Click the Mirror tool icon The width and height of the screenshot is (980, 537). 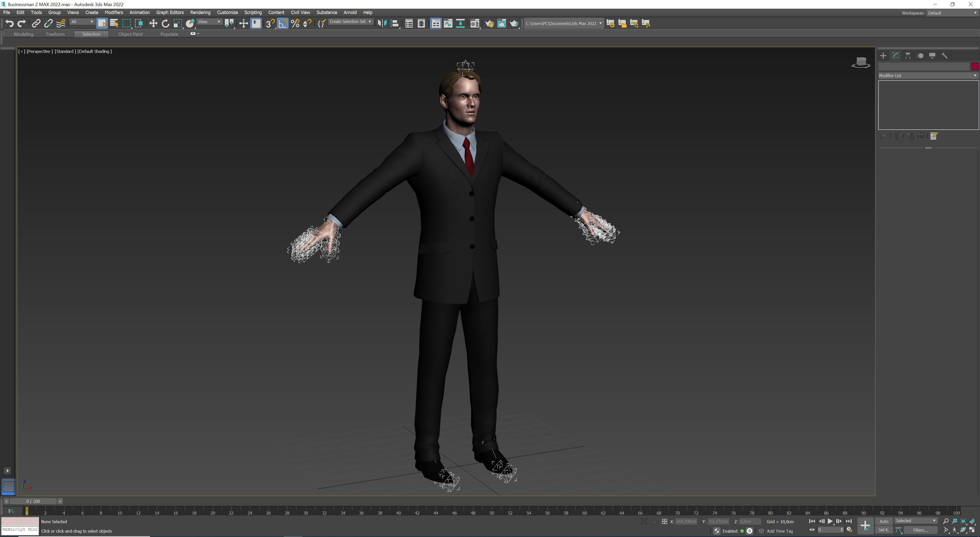point(382,23)
